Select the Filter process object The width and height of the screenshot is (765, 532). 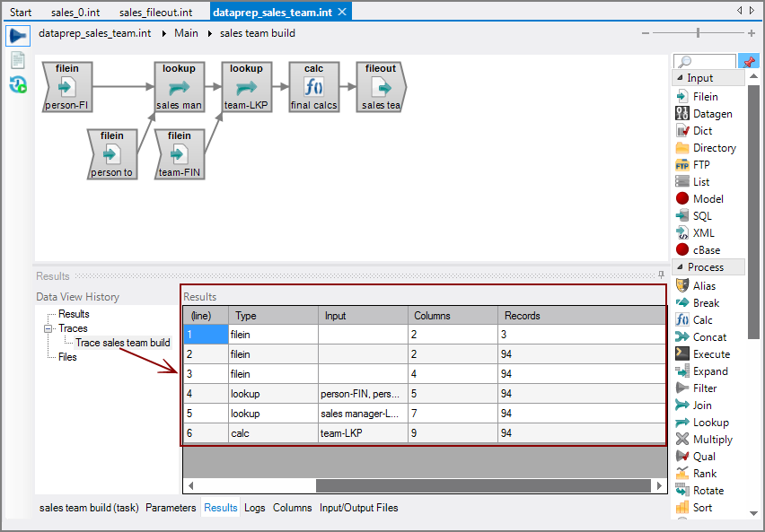[704, 388]
